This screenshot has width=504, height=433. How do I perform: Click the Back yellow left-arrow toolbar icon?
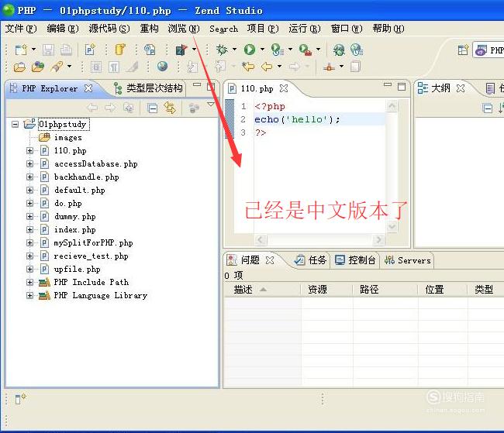[267, 67]
